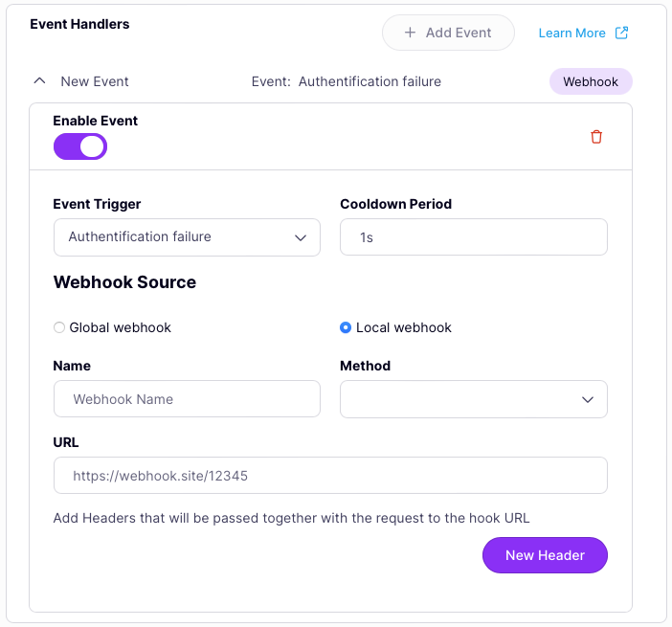
Task: Focus the Cooldown Period input field
Action: click(473, 237)
